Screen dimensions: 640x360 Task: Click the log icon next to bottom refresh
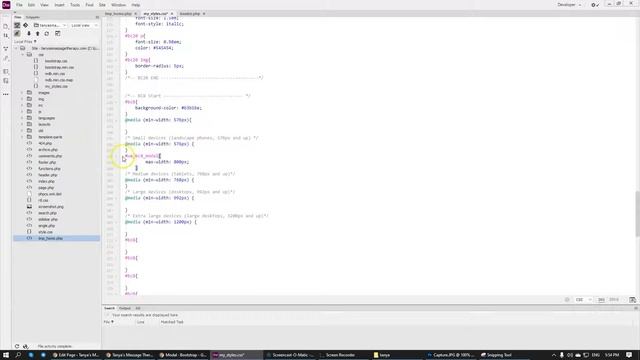[x=25, y=346]
